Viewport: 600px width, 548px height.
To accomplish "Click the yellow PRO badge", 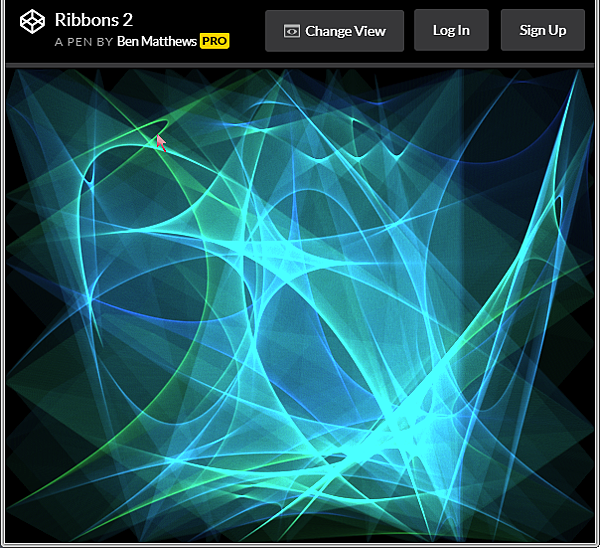I will pos(214,41).
